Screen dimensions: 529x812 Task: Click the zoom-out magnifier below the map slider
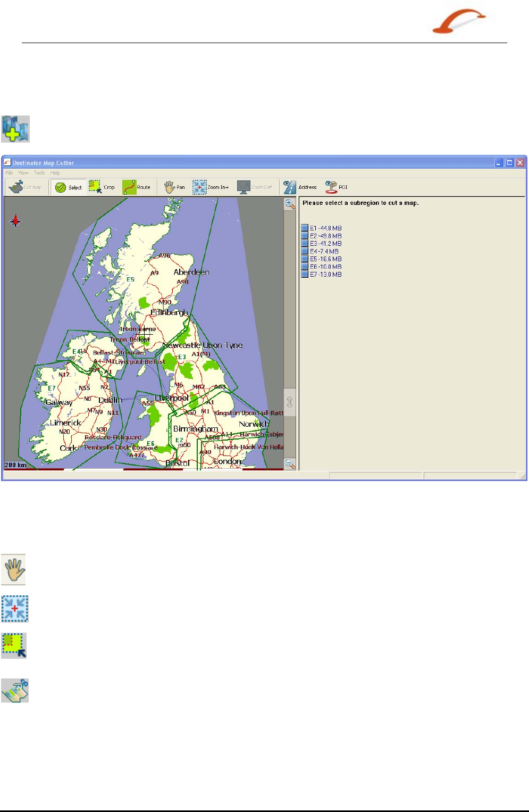click(x=290, y=464)
